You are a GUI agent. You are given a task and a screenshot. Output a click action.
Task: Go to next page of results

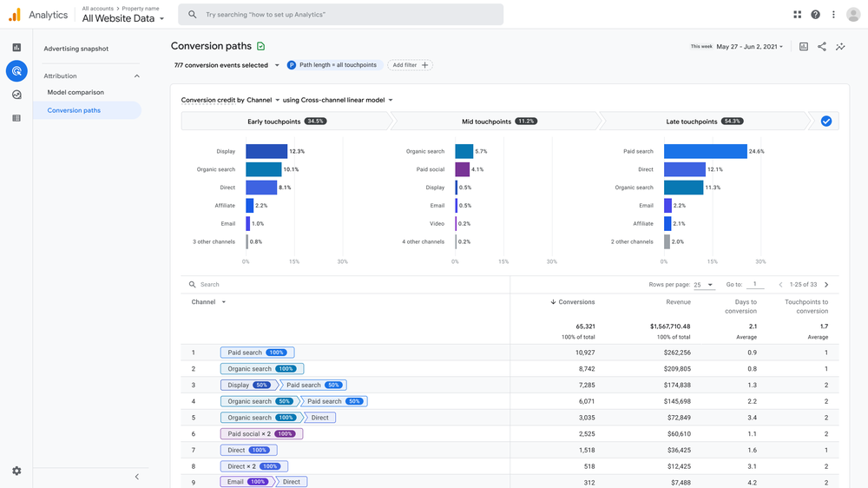click(x=826, y=285)
